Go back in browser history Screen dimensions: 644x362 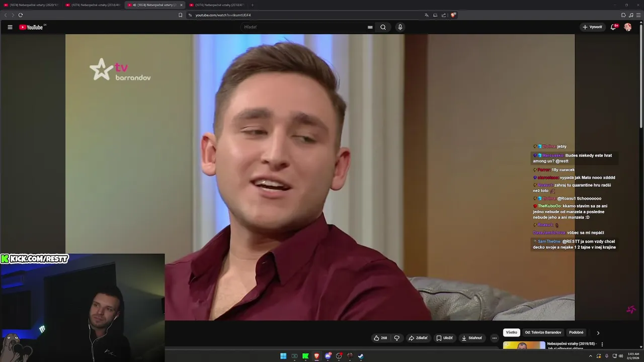6,15
